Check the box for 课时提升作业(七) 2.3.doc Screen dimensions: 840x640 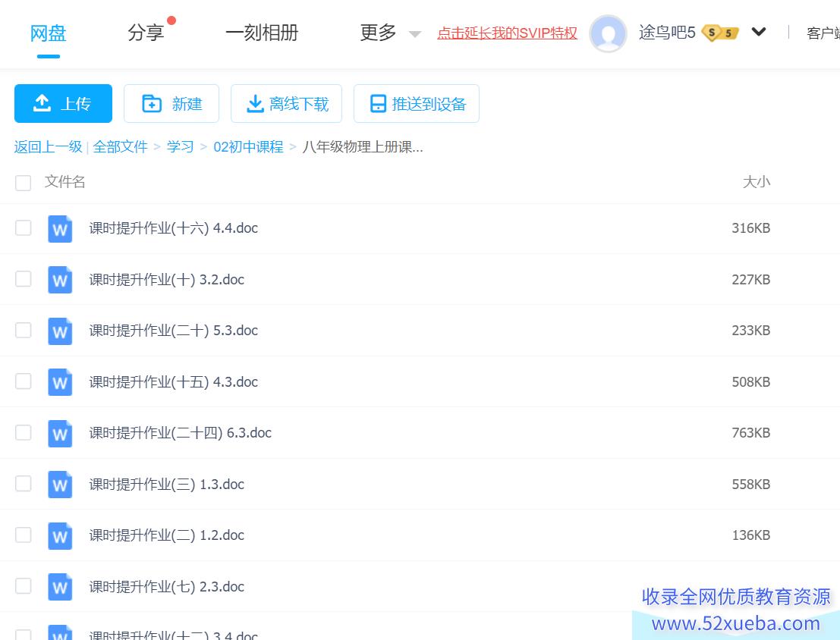(23, 586)
